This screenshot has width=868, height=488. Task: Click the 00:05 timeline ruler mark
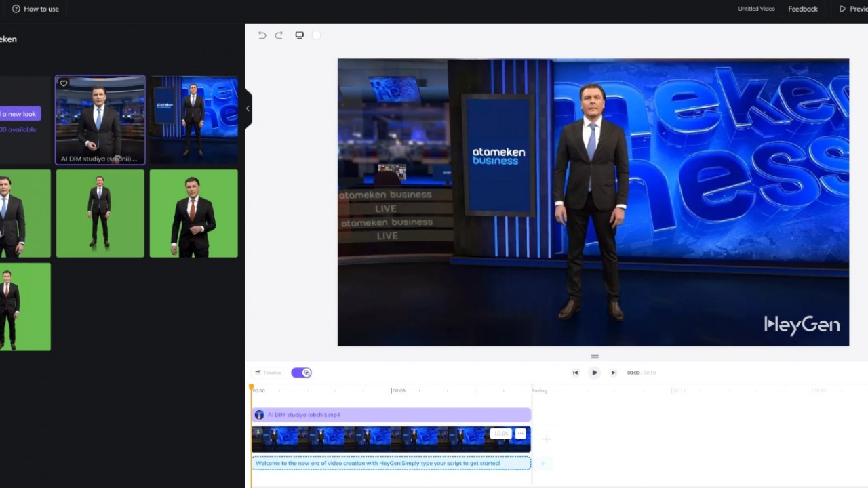tap(399, 391)
